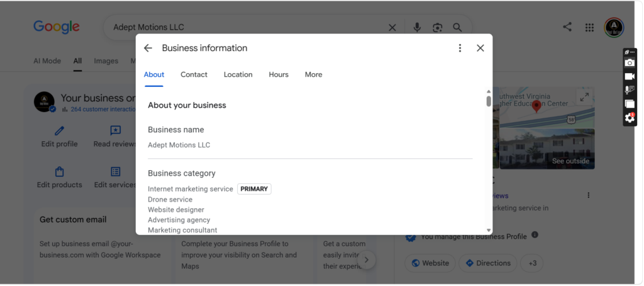
Task: Click the dialog scrollbar up arrow
Action: [x=489, y=91]
